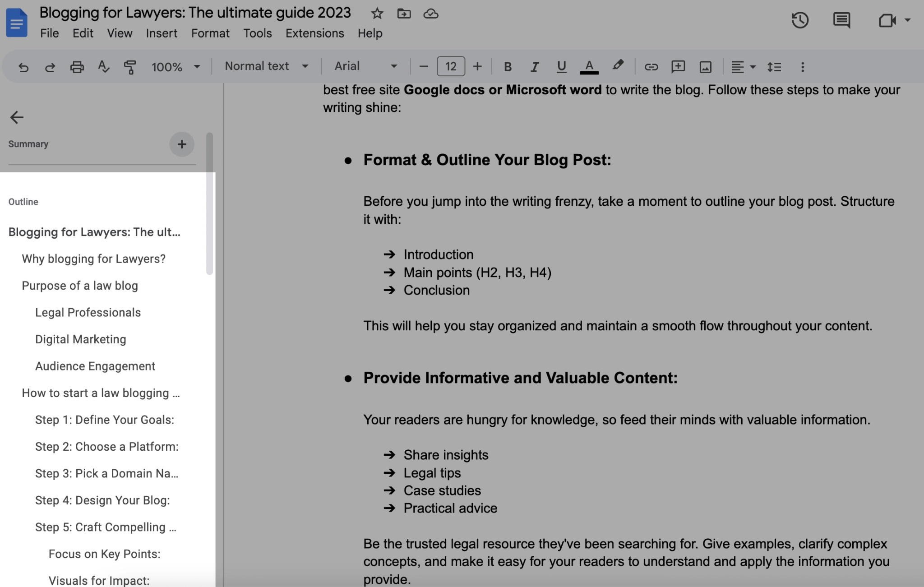Open comment history icon

(841, 20)
